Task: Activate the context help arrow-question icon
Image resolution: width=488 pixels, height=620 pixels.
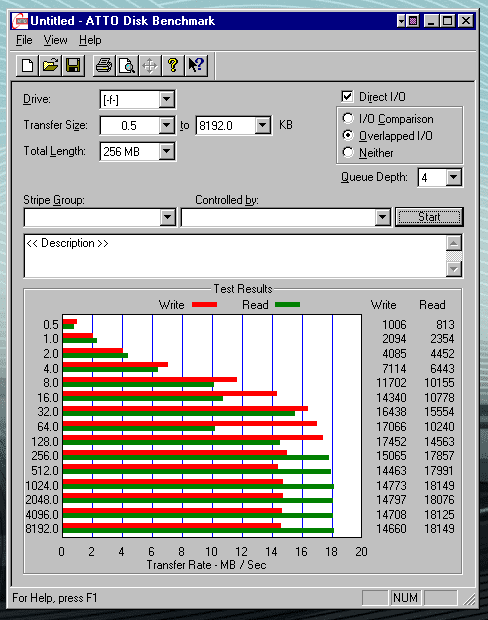Action: tap(196, 65)
